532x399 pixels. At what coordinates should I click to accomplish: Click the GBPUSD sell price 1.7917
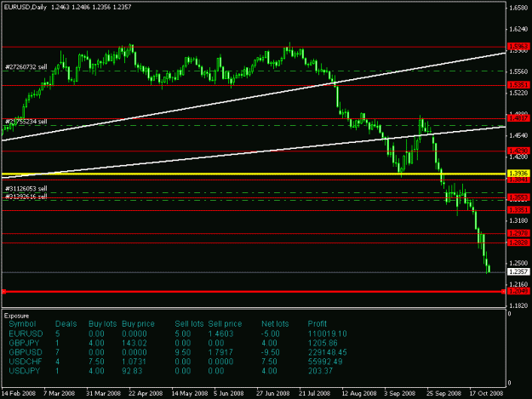(220, 352)
